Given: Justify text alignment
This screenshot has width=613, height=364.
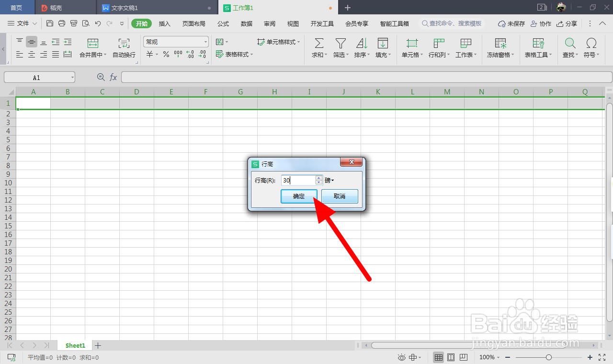Looking at the screenshot, I should click(56, 55).
